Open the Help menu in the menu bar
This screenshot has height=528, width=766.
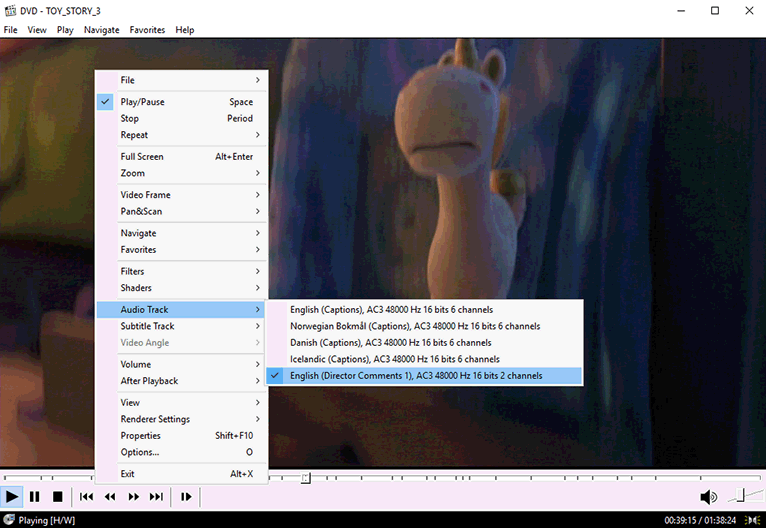coord(185,30)
